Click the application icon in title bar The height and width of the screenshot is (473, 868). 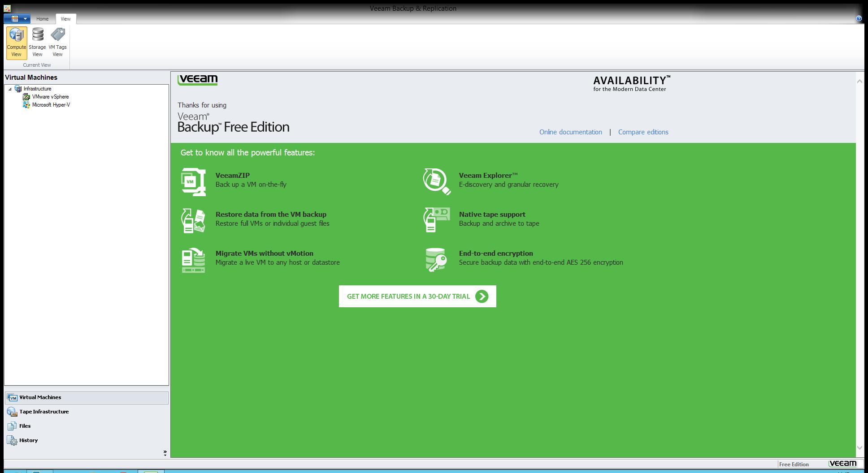(x=7, y=8)
